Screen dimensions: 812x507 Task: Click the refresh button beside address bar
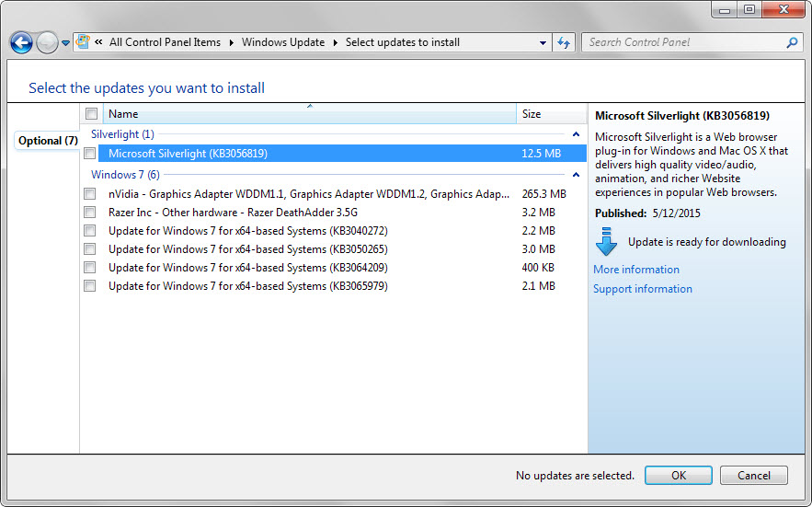point(564,42)
